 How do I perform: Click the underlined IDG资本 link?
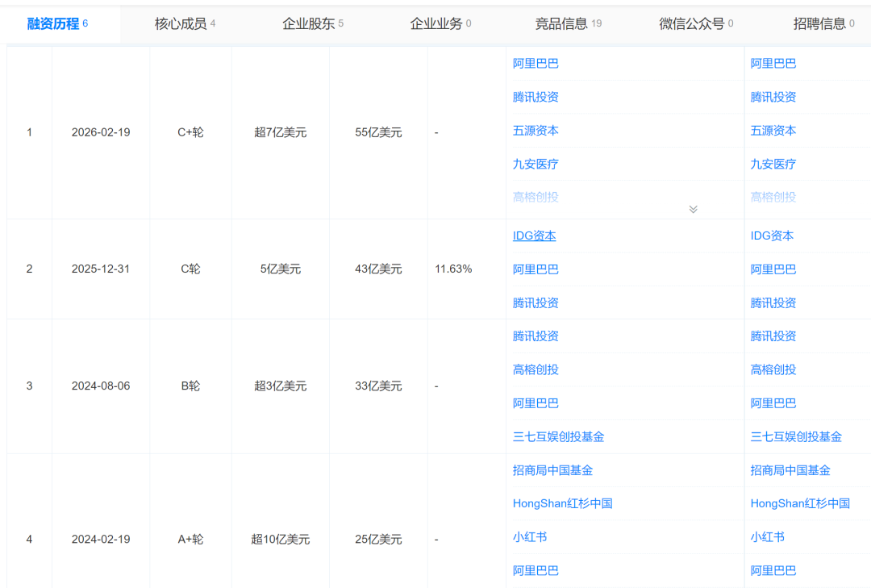[534, 236]
